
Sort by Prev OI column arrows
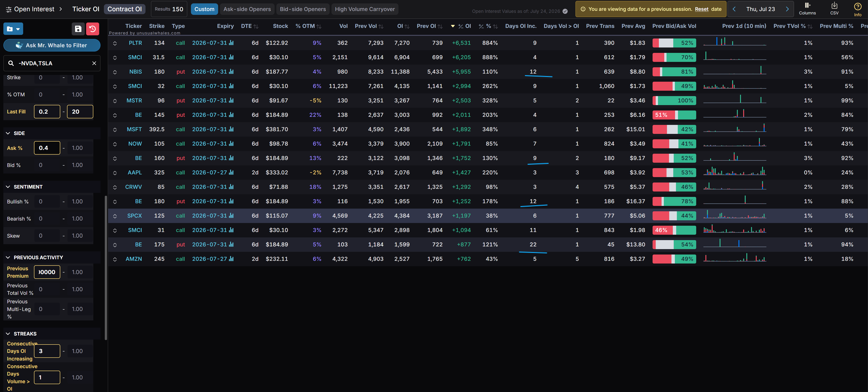coord(440,26)
